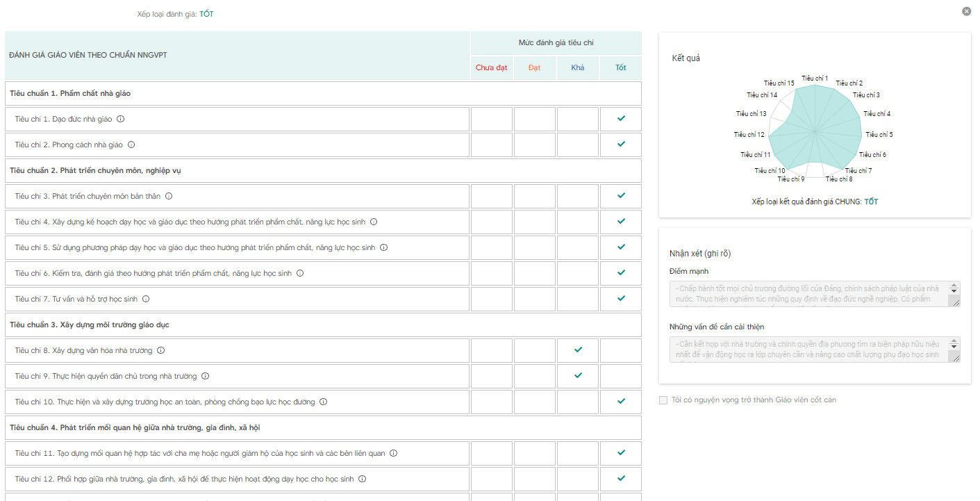The image size is (980, 501).
Task: Select Khá cell for Tiêu chí 1
Action: (578, 120)
